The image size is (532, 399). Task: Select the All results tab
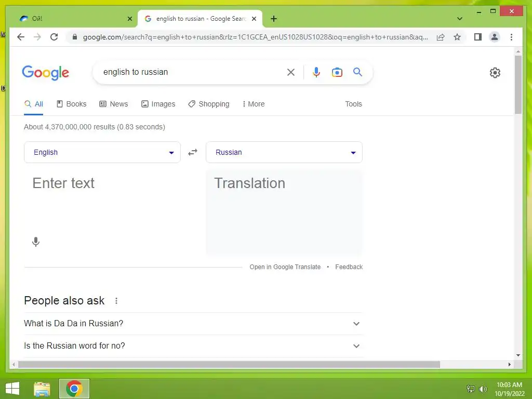[34, 104]
